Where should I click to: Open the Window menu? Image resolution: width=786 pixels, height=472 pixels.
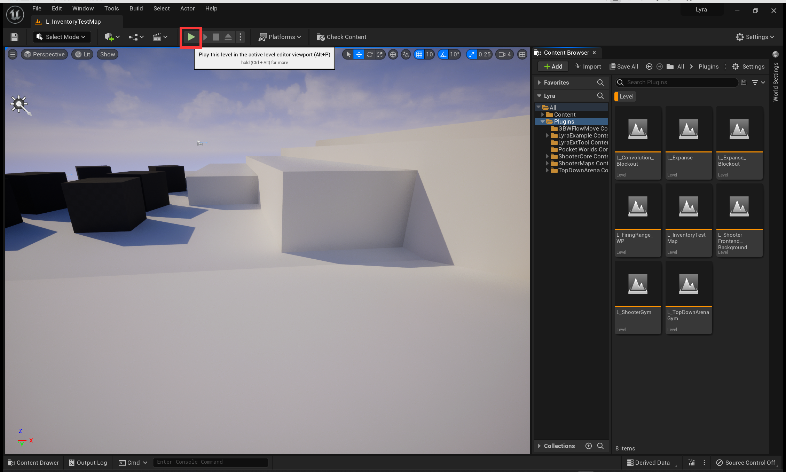[83, 9]
